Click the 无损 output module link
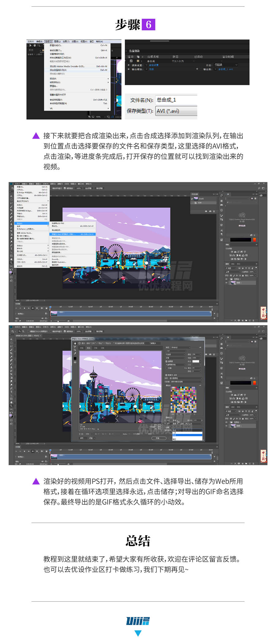276x644 pixels. coord(151,69)
